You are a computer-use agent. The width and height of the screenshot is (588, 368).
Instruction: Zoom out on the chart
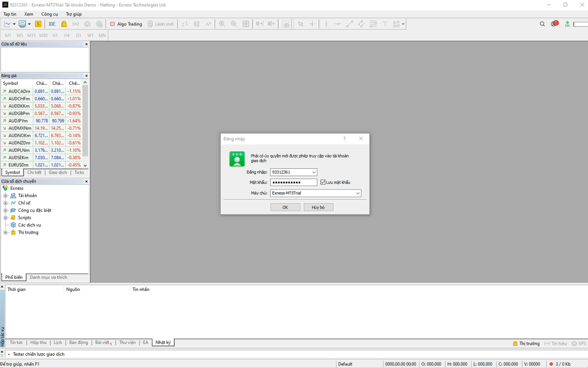234,24
